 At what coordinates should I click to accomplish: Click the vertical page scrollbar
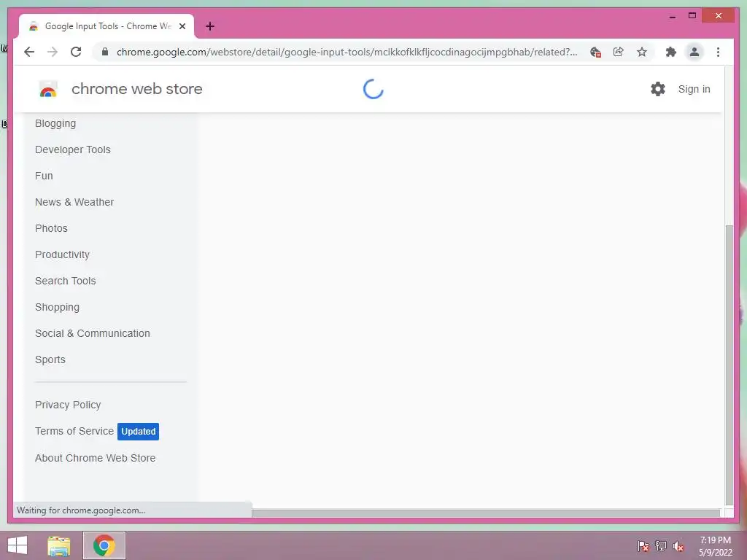(x=729, y=365)
